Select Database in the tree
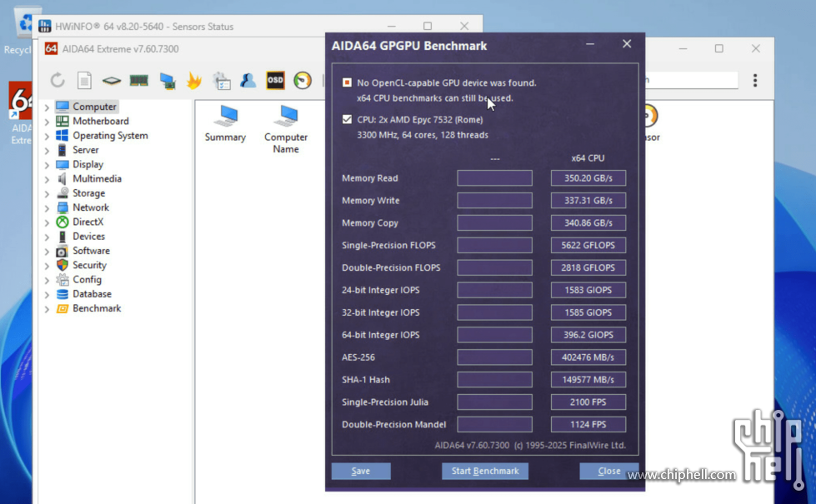816x504 pixels. [93, 294]
